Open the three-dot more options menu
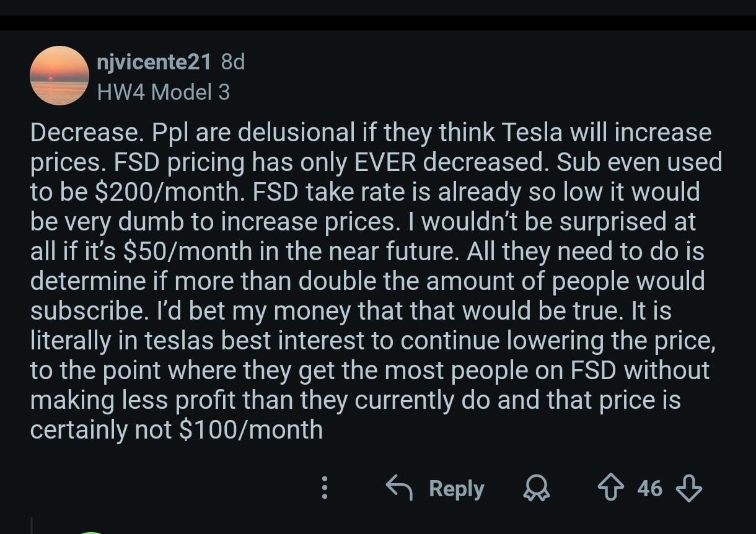 [x=324, y=489]
